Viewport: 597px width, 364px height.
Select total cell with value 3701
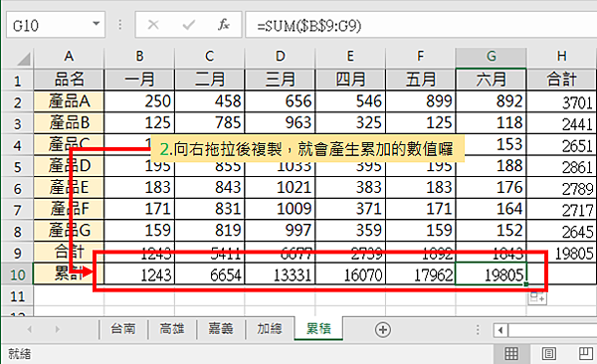coord(562,101)
